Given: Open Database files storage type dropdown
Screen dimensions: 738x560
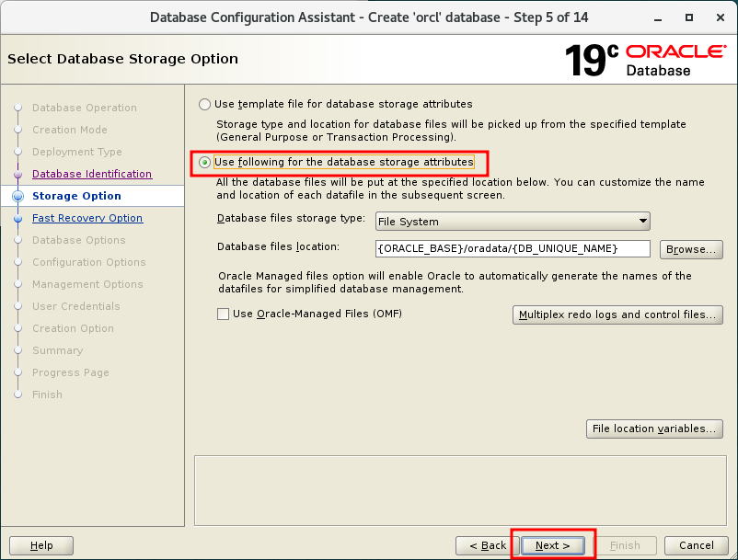Looking at the screenshot, I should click(513, 221).
